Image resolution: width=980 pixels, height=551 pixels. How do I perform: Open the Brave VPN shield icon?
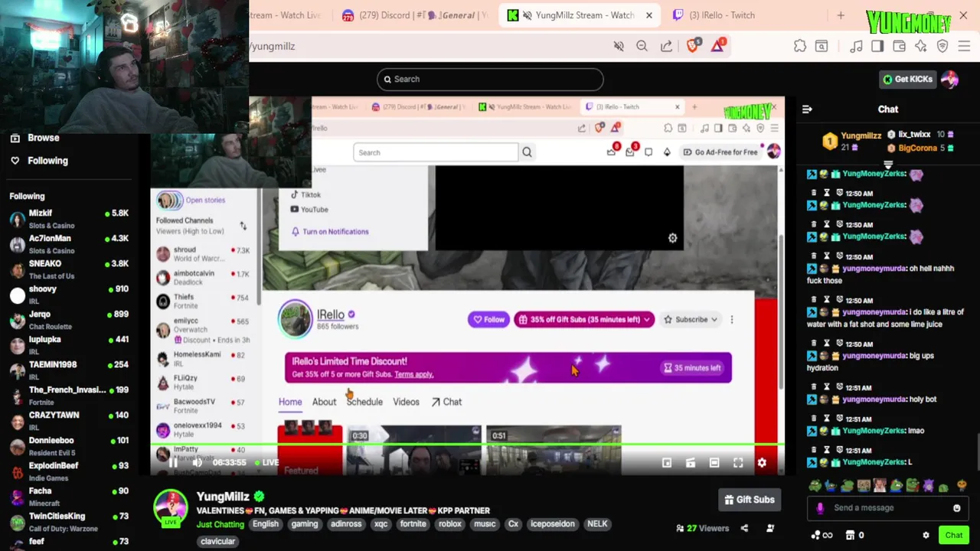[942, 46]
